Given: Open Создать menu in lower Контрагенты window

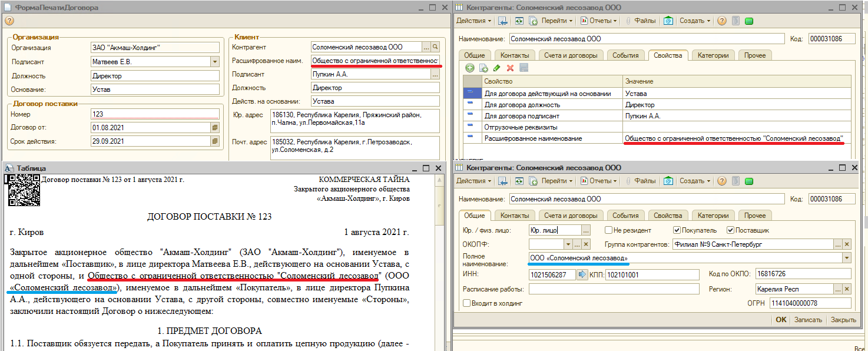Looking at the screenshot, I should [x=695, y=181].
